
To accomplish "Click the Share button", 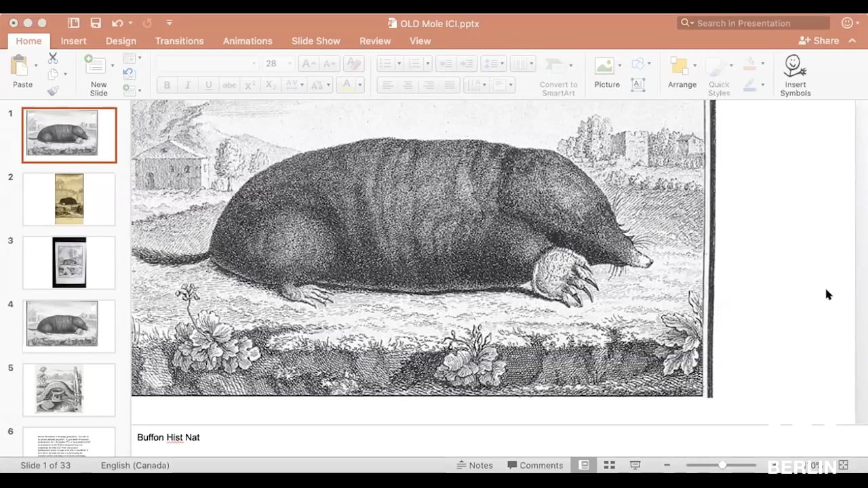I will (818, 41).
